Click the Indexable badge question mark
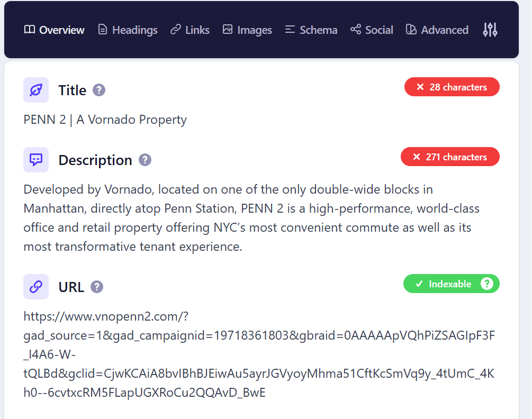This screenshot has height=419, width=532. 486,284
